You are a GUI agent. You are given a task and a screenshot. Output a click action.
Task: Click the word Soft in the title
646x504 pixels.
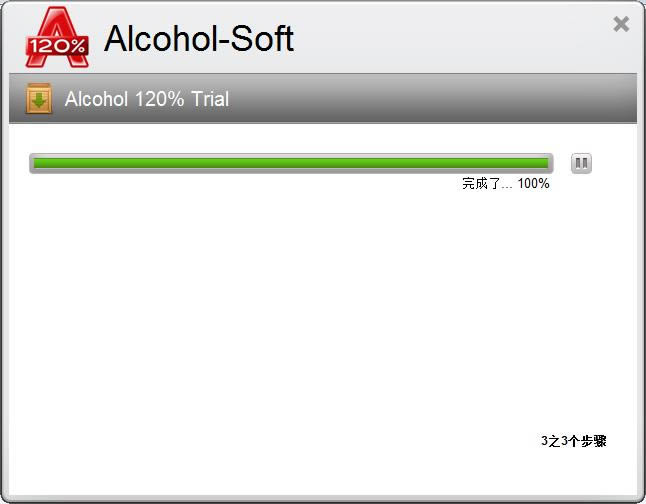pos(262,38)
